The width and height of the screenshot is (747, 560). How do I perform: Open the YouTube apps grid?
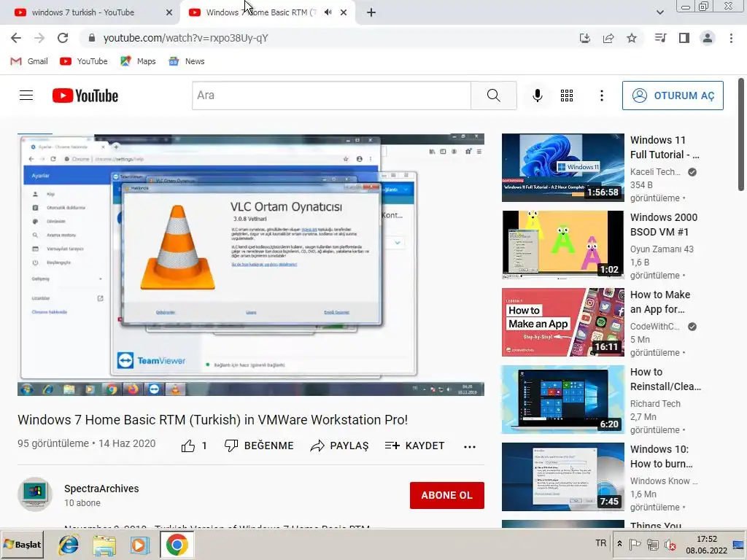coord(566,96)
